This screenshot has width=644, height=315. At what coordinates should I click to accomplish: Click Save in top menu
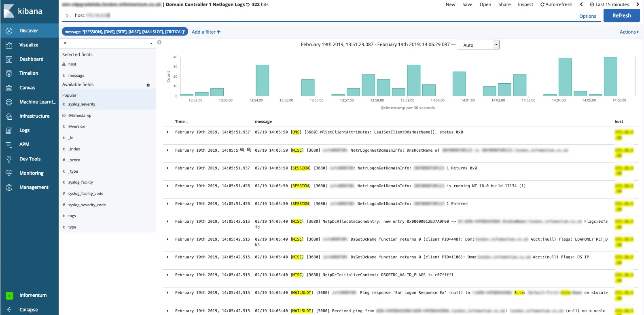pos(467,4)
